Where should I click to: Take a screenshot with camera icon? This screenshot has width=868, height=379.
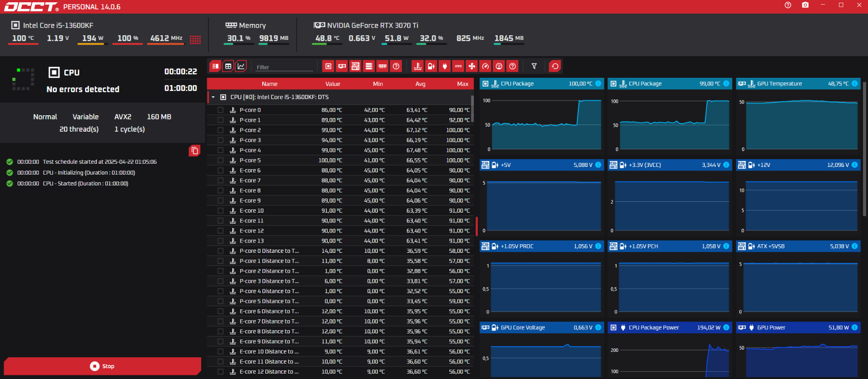click(805, 5)
